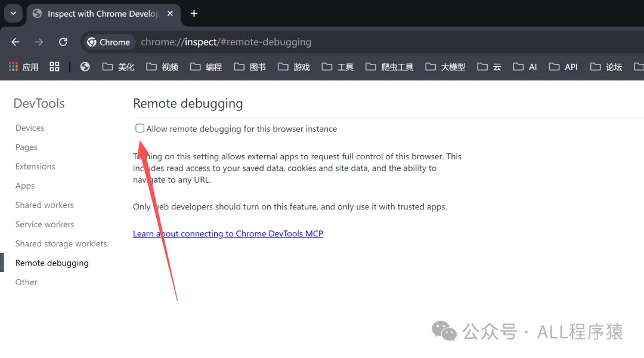Open the tab search dropdown arrow
The width and height of the screenshot is (644, 358).
(13, 14)
